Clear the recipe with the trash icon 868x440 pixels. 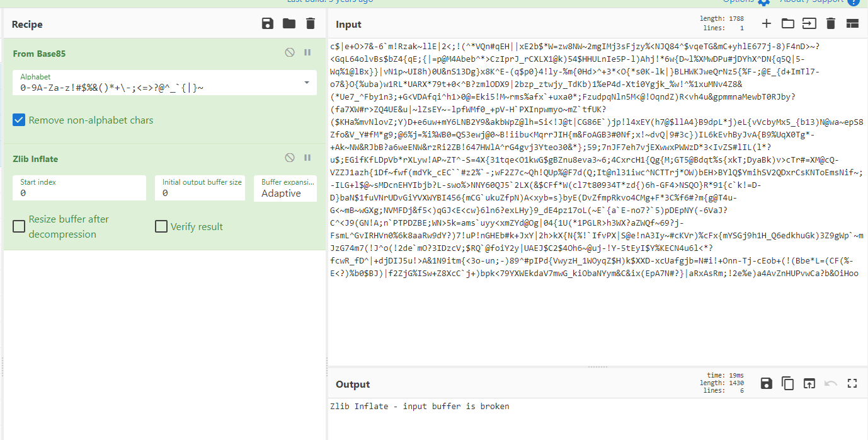pos(310,24)
